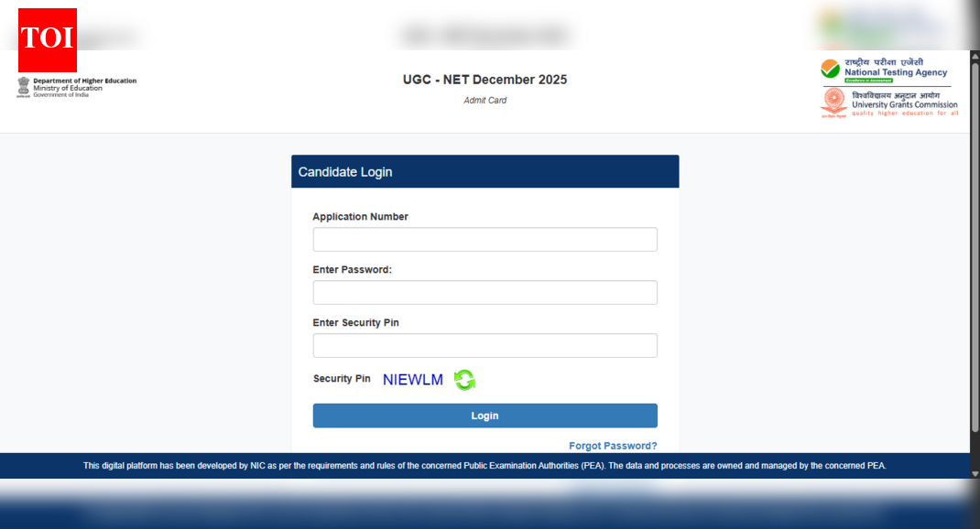
Task: Click the NTA orange checkmark symbol
Action: tap(830, 68)
